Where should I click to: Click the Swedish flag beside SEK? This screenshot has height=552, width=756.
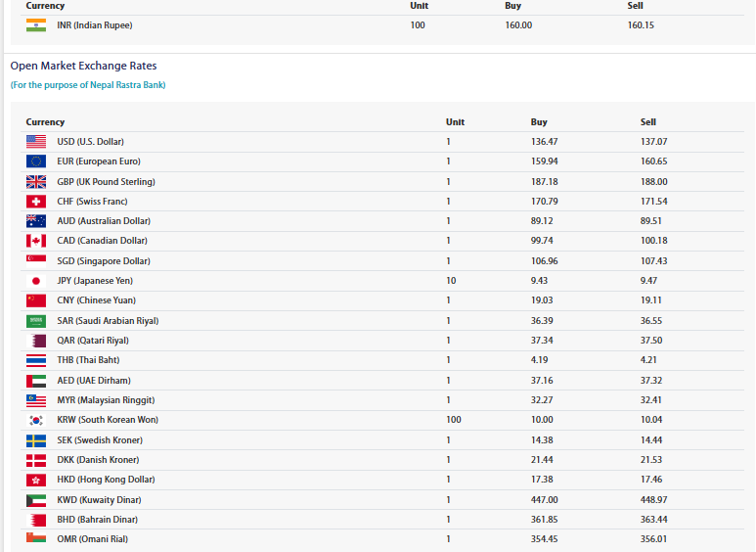point(36,440)
